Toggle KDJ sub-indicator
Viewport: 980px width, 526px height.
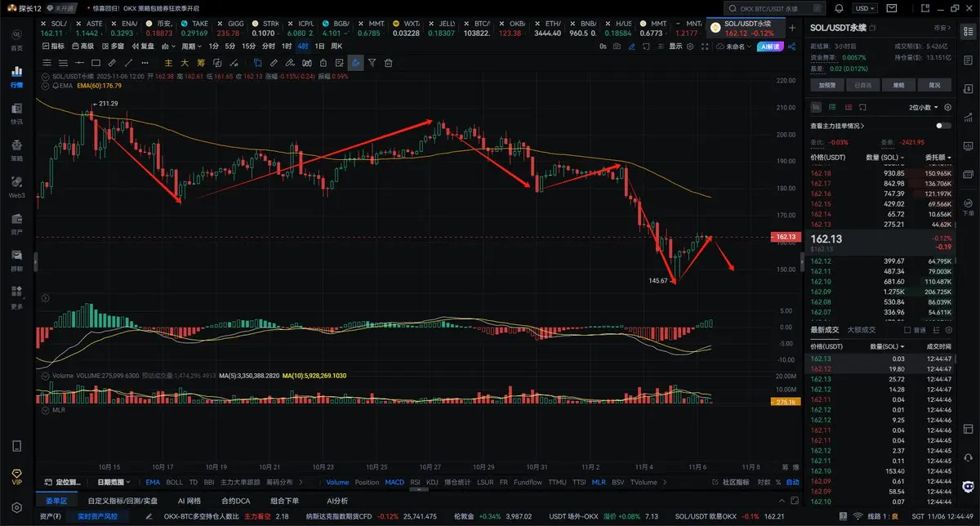pos(432,482)
